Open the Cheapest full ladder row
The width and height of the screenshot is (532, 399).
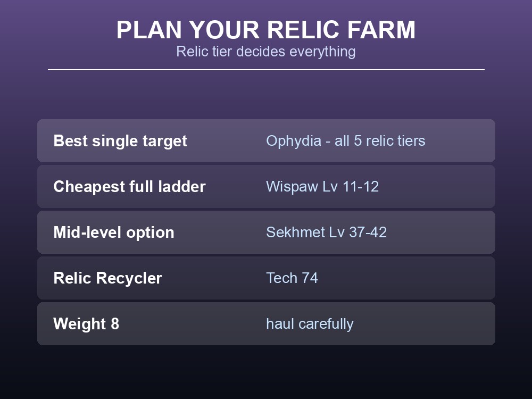[x=266, y=186]
